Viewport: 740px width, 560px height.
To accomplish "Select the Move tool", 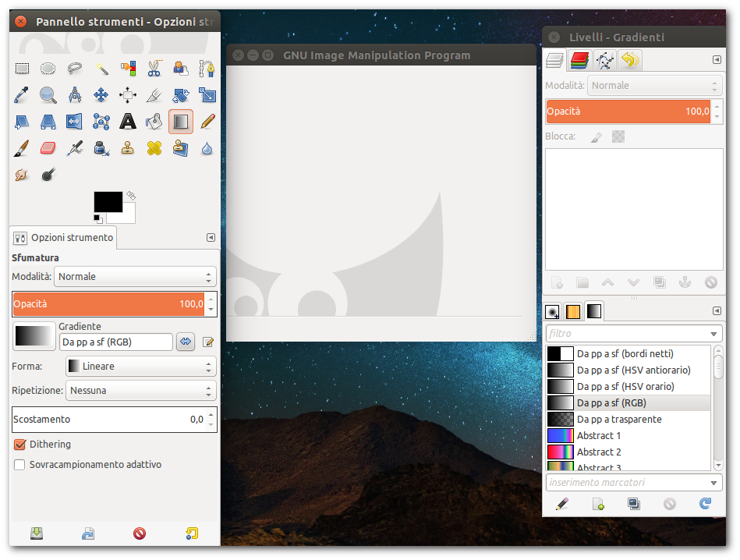I will tap(101, 95).
